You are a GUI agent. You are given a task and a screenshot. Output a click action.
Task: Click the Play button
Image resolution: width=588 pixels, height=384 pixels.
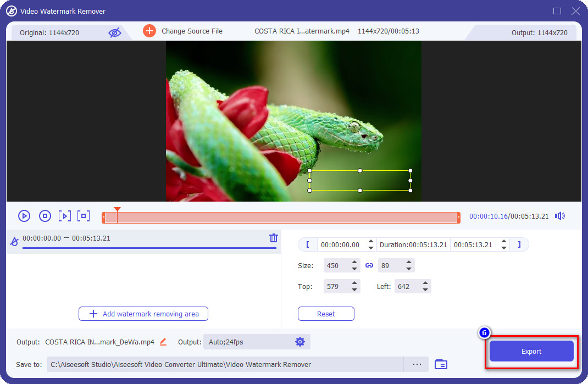click(24, 216)
